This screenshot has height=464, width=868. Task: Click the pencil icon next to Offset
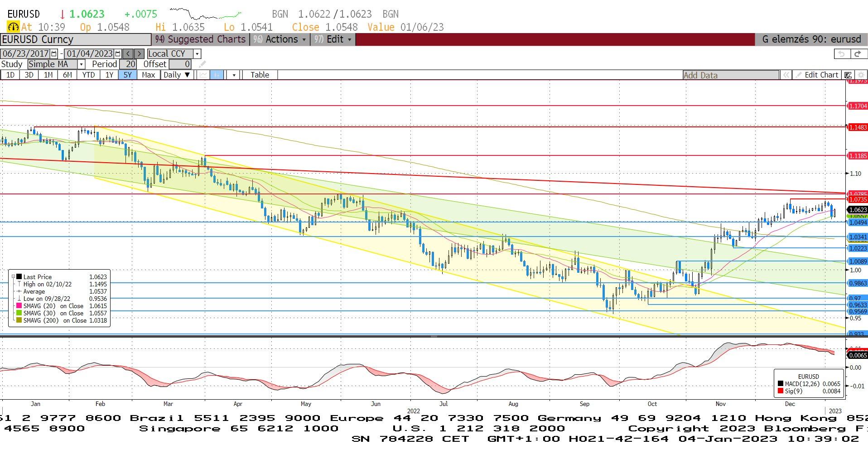(x=202, y=64)
